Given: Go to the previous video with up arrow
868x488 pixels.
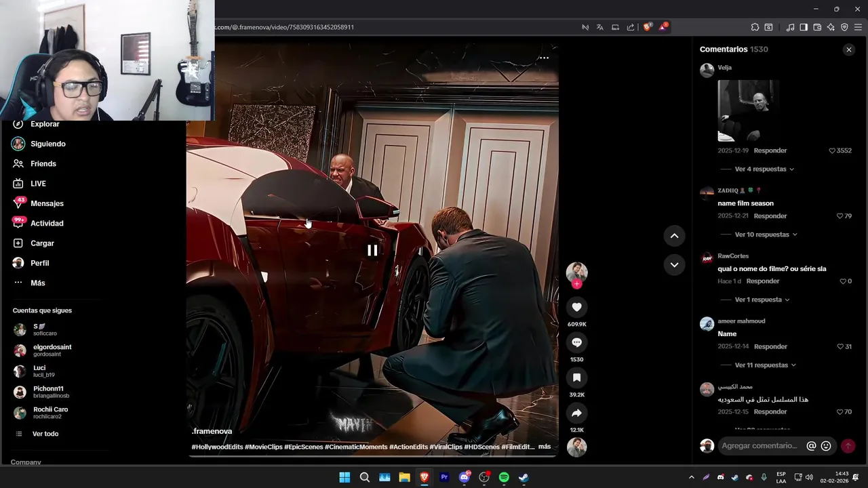Looking at the screenshot, I should [674, 236].
